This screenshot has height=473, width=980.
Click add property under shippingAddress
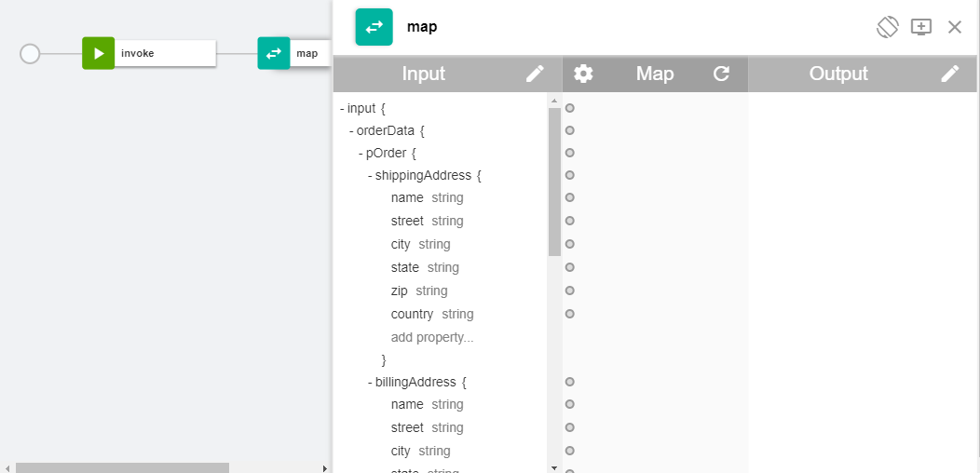(432, 337)
